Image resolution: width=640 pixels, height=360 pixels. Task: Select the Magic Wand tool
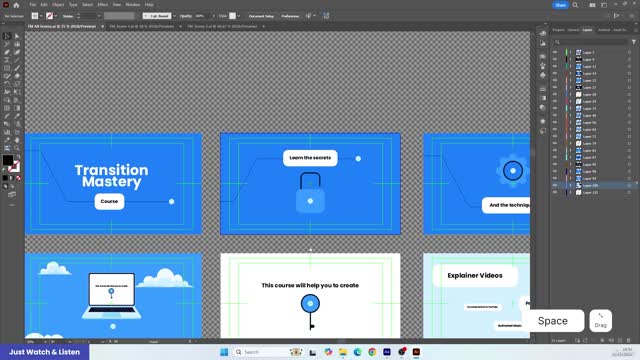point(7,44)
